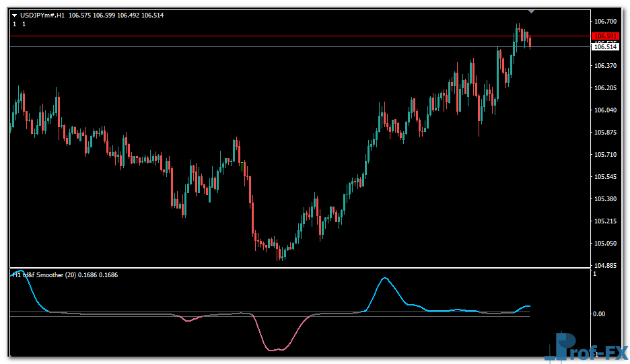Click the dropdown triangle beside USDJPYm#,H1

click(x=15, y=15)
